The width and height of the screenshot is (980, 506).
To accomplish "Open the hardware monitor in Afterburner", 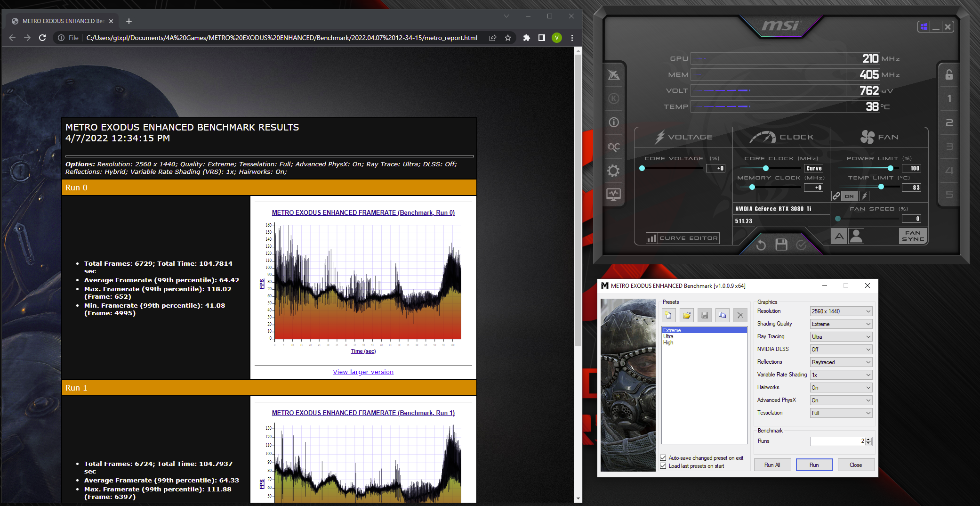I will 613,195.
